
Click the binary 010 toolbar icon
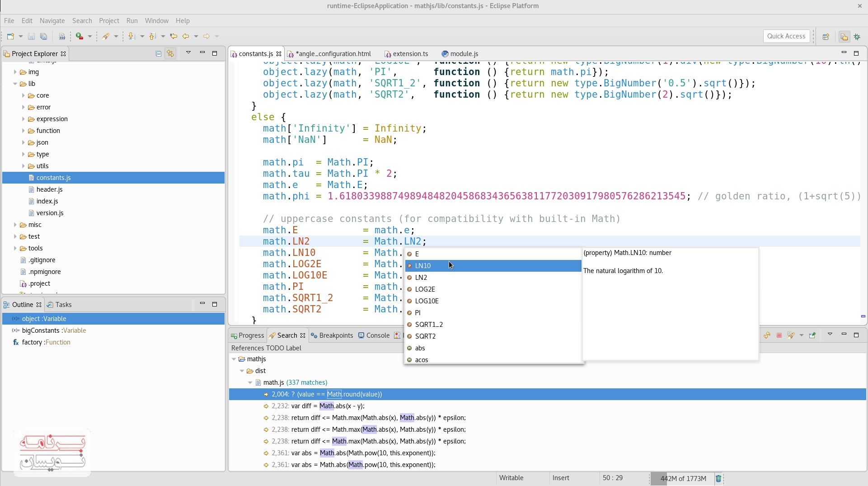click(62, 36)
